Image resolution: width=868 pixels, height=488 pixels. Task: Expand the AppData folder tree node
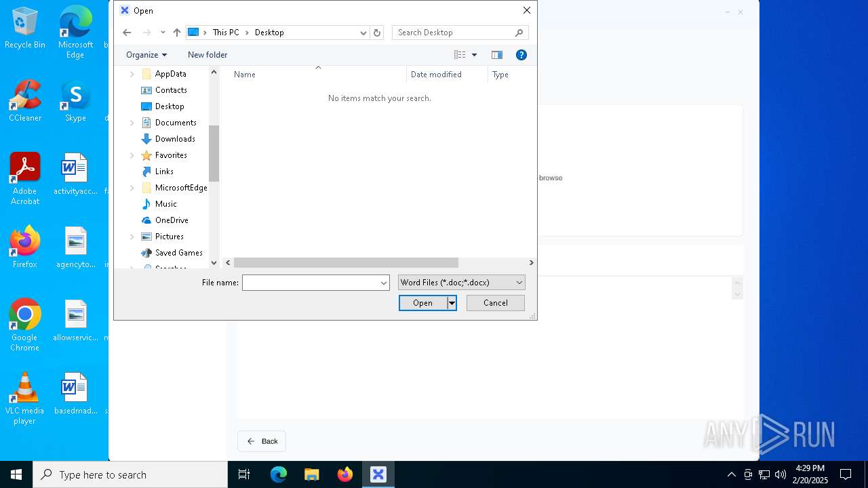132,74
